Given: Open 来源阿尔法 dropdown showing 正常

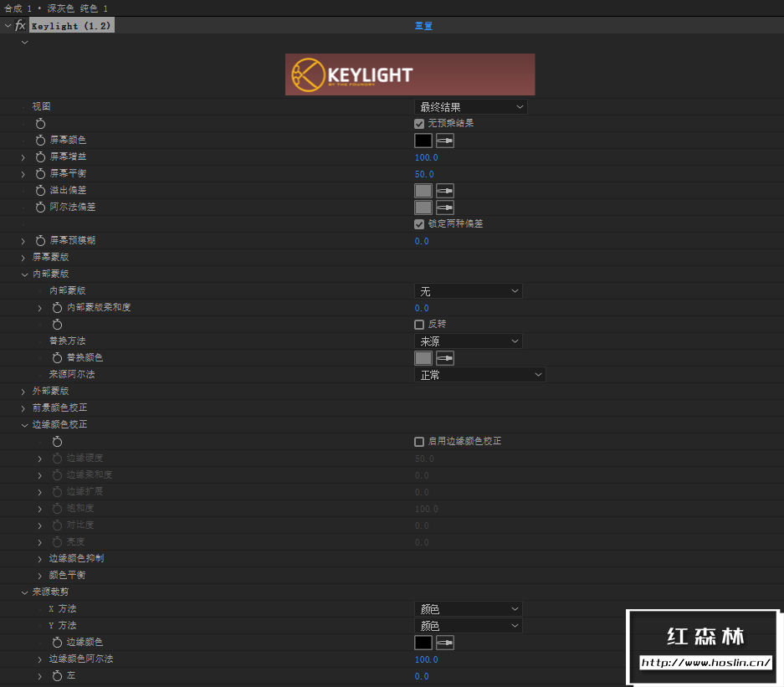Looking at the screenshot, I should coord(480,375).
